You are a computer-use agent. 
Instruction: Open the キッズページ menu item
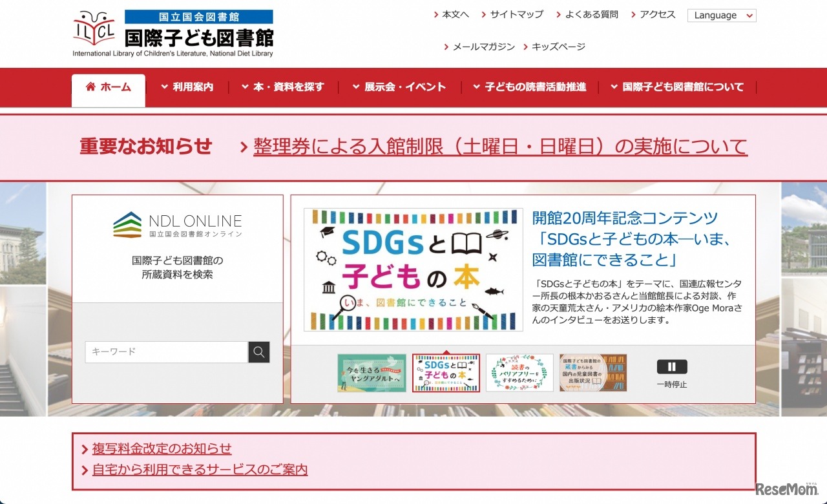557,47
